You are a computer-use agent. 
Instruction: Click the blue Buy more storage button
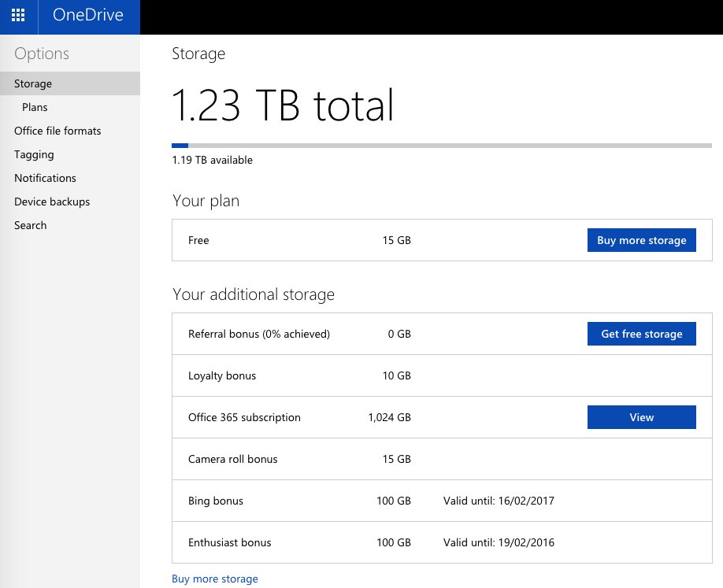pyautogui.click(x=641, y=240)
